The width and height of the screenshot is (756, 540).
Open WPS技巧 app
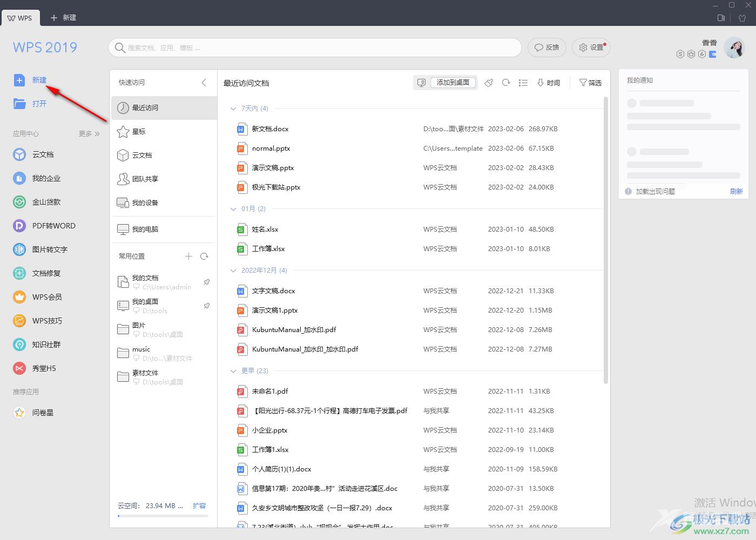[38, 321]
